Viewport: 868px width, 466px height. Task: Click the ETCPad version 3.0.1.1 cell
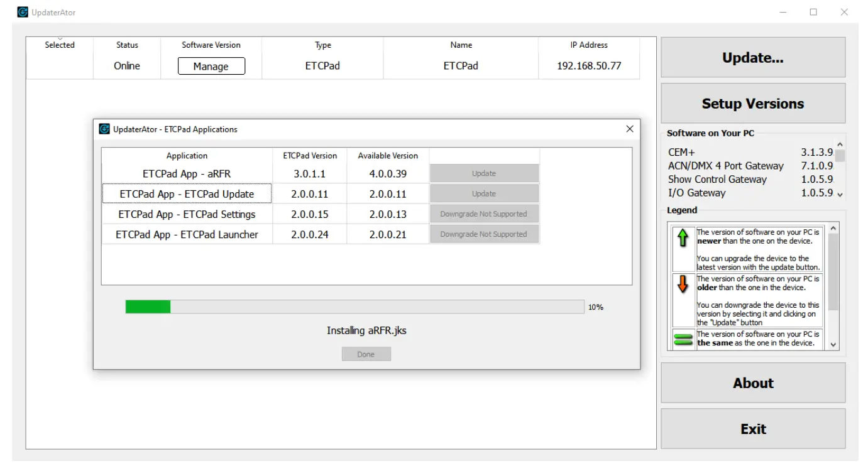click(310, 173)
